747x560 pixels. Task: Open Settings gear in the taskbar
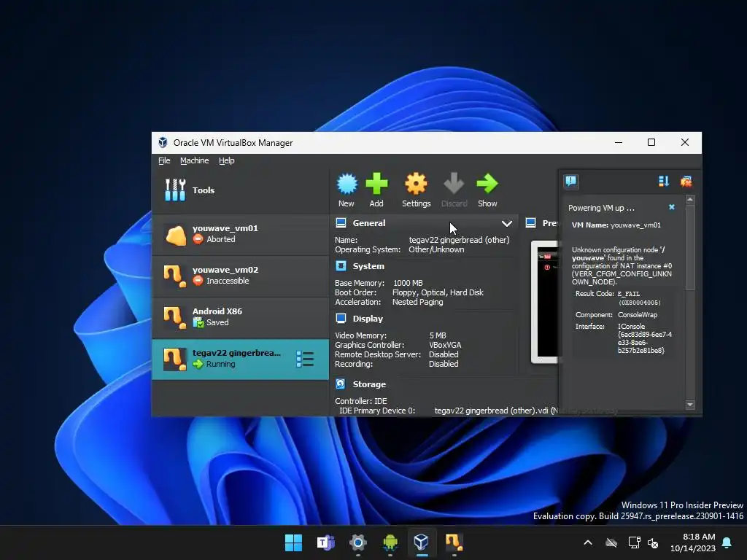click(x=357, y=542)
